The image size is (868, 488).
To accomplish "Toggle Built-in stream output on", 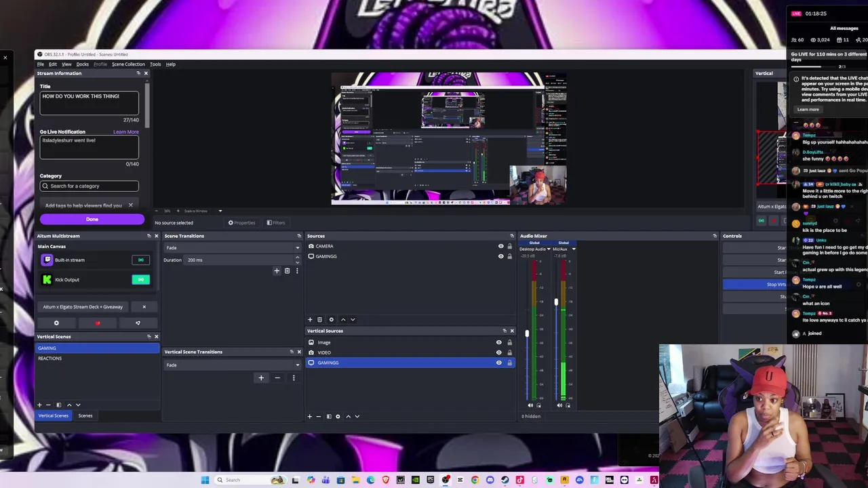I will (x=140, y=260).
